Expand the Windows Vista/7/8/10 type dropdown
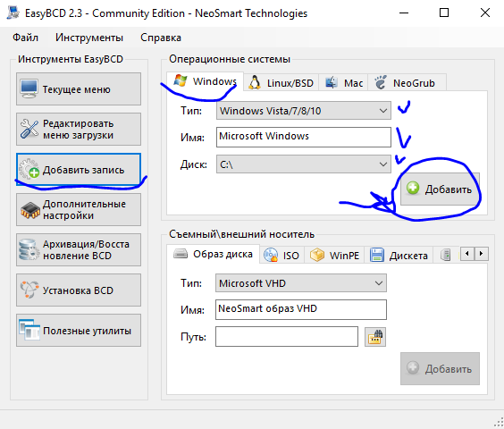This screenshot has height=429, width=504. [304, 111]
